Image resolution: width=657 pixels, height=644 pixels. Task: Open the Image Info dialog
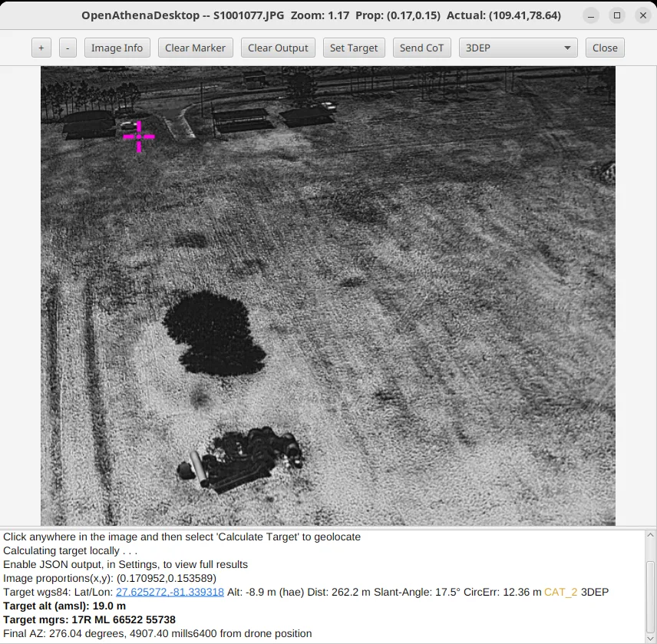coord(117,48)
